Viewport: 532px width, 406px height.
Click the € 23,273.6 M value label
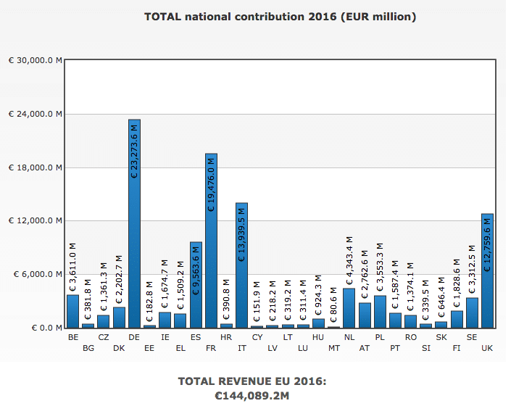pos(134,150)
